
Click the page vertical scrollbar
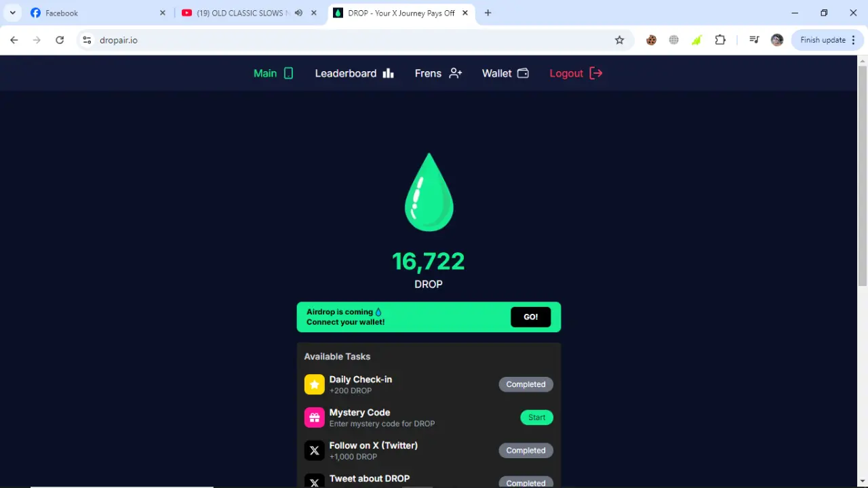coord(863,176)
